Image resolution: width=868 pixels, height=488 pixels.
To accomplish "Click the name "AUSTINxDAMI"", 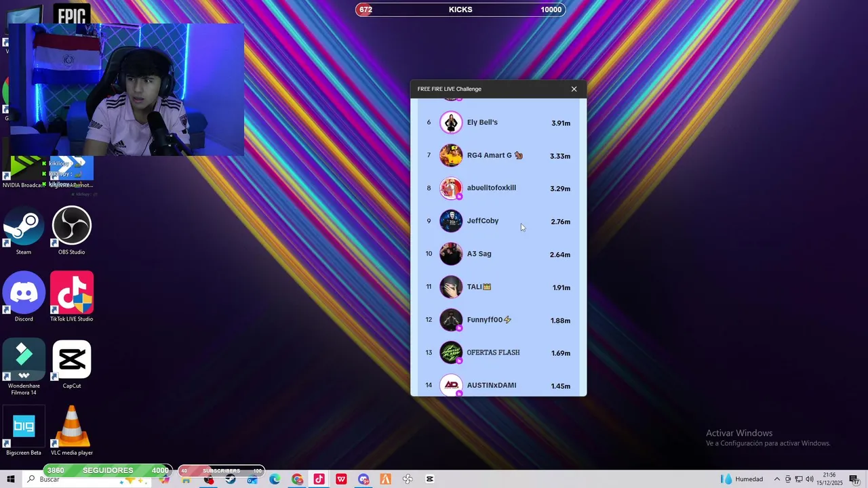I will coord(492,385).
